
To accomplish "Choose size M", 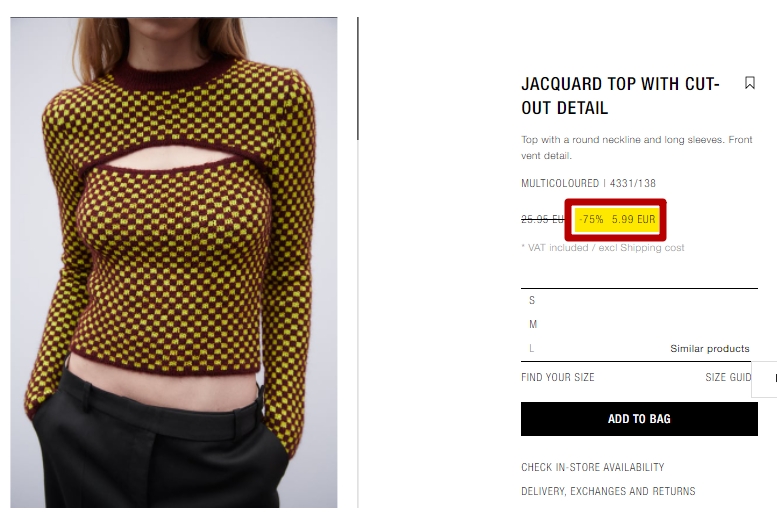I will 639,324.
